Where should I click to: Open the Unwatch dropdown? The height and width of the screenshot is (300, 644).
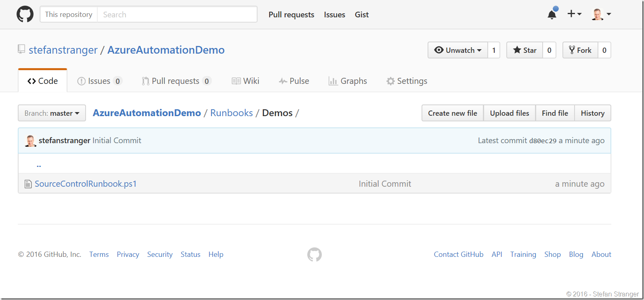(458, 50)
